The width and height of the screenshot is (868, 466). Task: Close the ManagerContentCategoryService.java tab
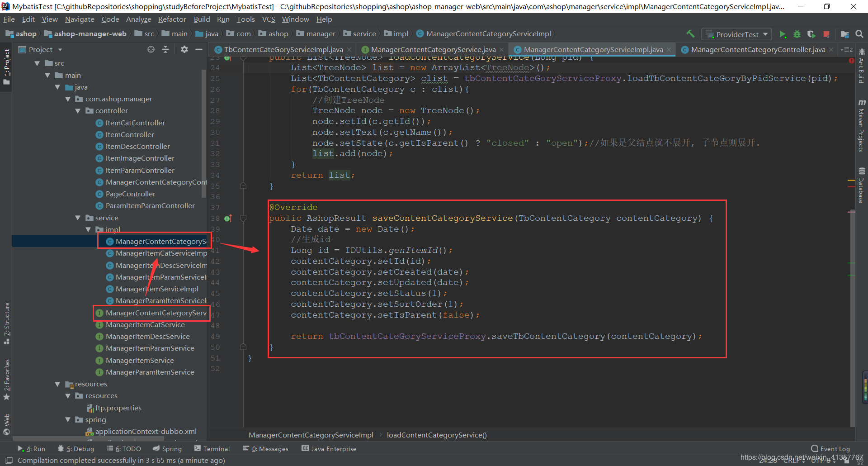(501, 50)
